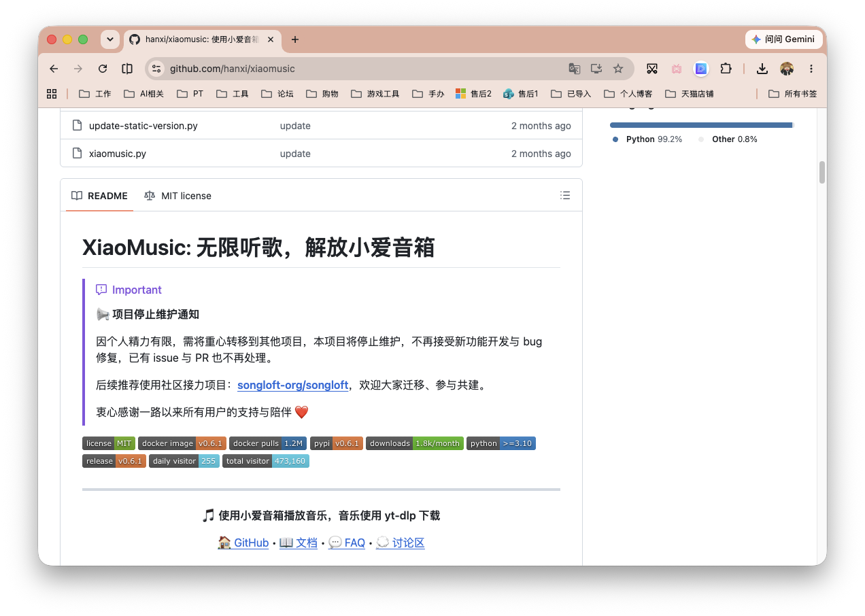Click the downloads 1.8k/month badge
Viewport: 865px width, 616px height.
[415, 443]
